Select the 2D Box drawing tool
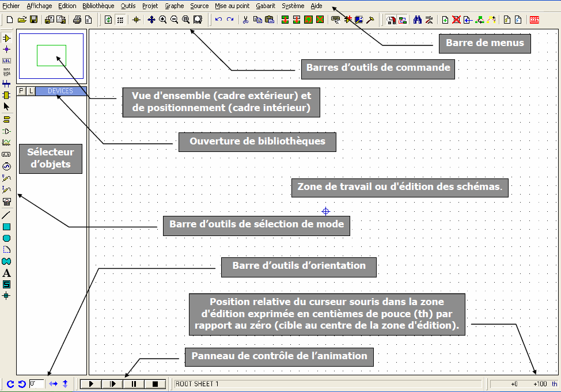561x392 pixels. (x=6, y=227)
